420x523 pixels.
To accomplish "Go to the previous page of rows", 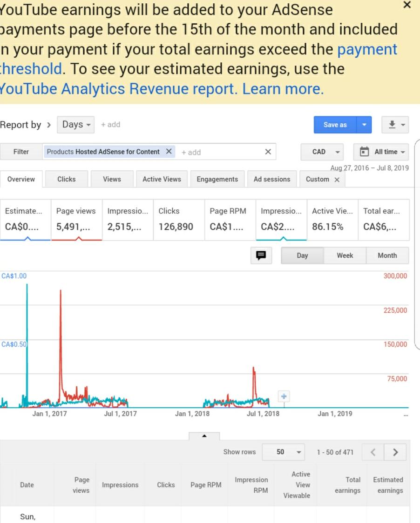I will click(x=373, y=452).
